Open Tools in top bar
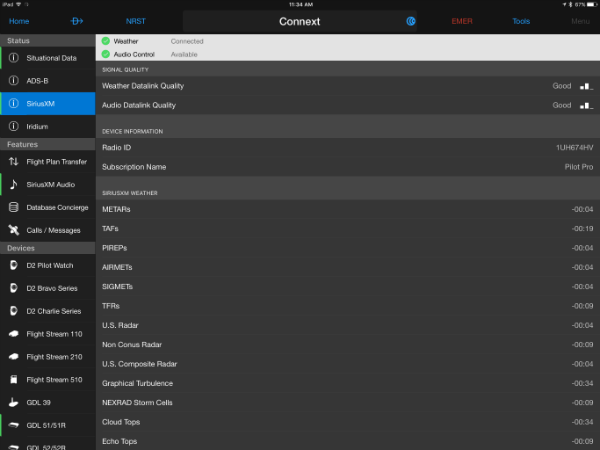This screenshot has height=450, width=600. [521, 21]
